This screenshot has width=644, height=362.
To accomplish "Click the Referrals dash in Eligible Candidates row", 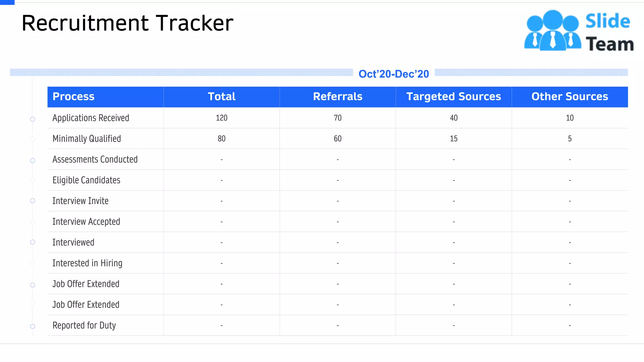I will [x=338, y=180].
